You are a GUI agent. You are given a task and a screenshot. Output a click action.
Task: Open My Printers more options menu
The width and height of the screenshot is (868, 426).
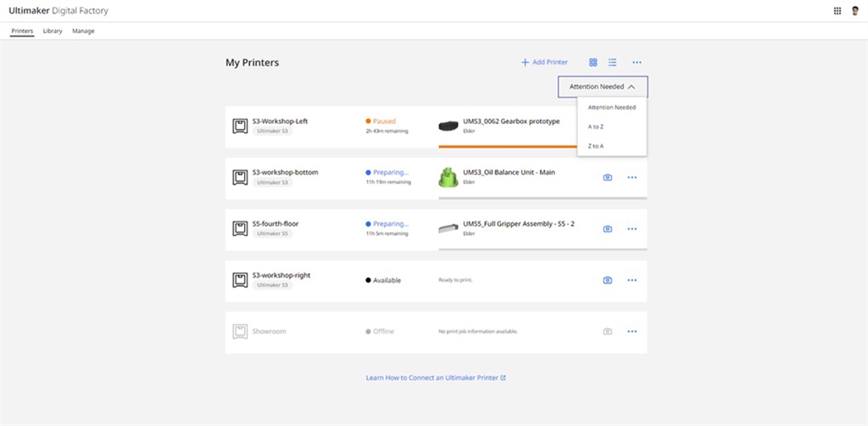click(637, 62)
